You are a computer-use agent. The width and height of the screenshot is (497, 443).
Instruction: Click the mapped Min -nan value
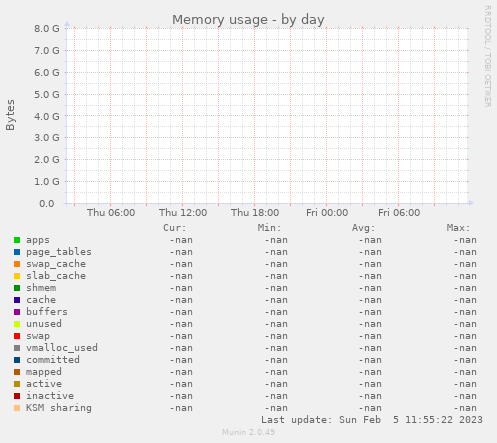(x=276, y=372)
